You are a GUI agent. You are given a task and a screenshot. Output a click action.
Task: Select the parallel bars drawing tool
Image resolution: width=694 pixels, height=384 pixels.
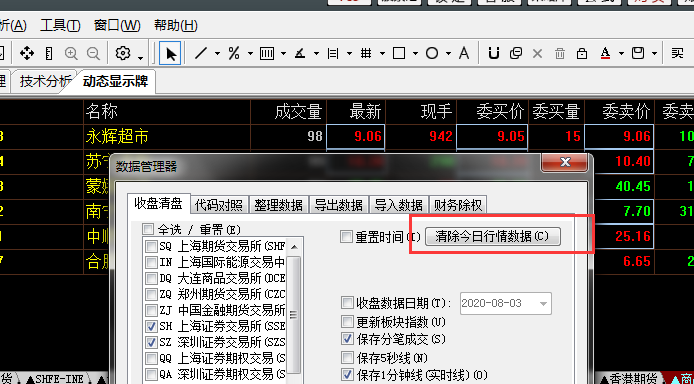(333, 54)
